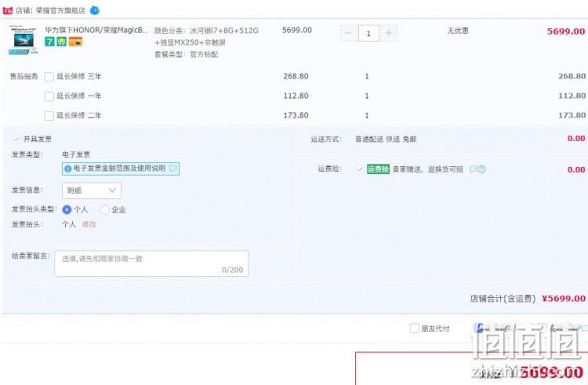The width and height of the screenshot is (588, 385).
Task: Open the blue chat icon beside store name
Action: pyautogui.click(x=95, y=10)
